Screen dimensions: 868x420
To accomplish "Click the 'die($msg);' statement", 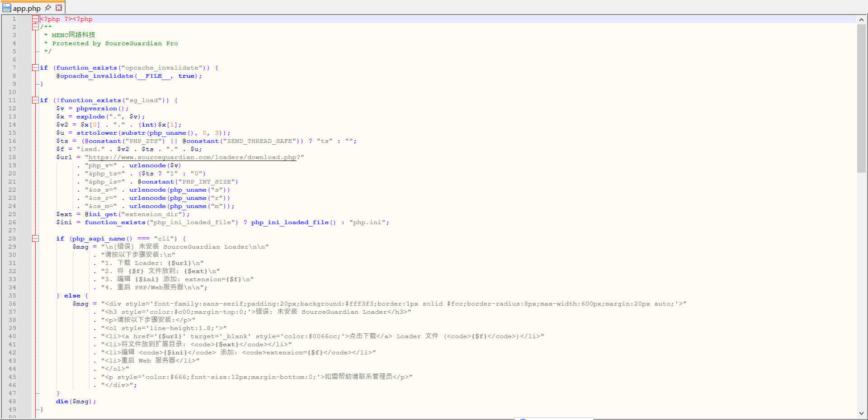I will [76, 401].
